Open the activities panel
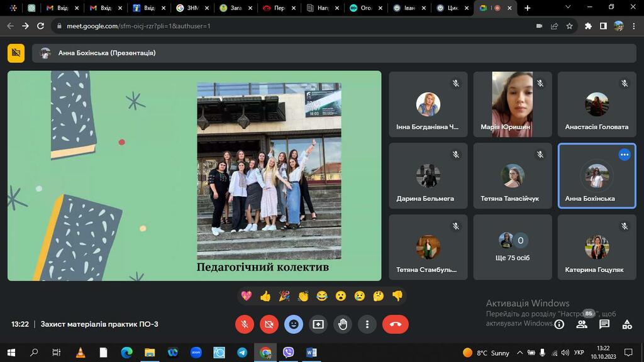The height and width of the screenshot is (362, 644). (x=627, y=324)
